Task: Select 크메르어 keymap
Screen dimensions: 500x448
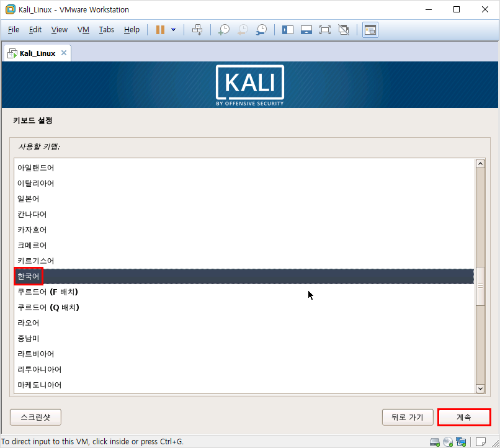Action: coord(244,246)
